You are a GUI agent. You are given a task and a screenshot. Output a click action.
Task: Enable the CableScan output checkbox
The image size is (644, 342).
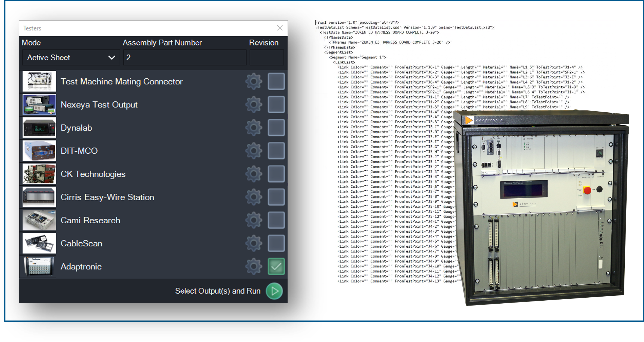(x=276, y=243)
